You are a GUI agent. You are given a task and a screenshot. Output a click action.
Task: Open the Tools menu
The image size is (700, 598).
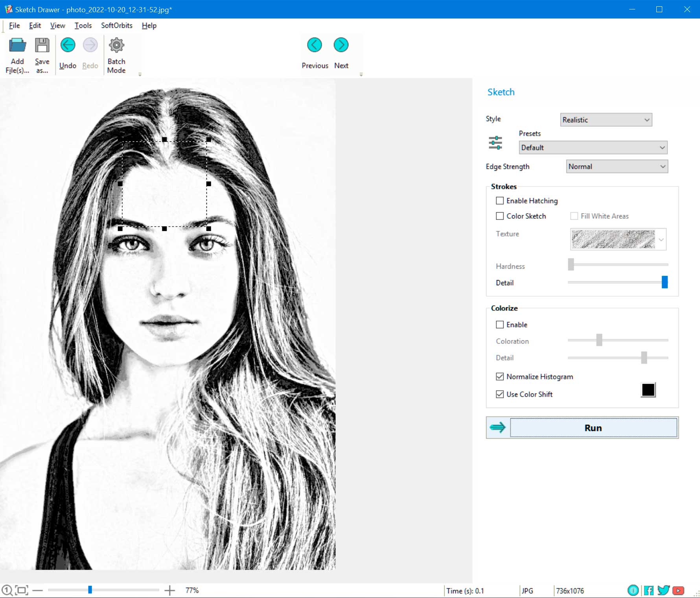(x=83, y=25)
